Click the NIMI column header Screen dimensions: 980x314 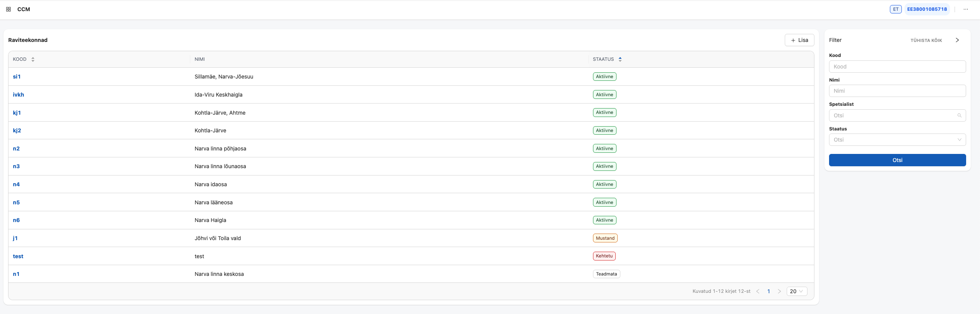[x=199, y=59]
